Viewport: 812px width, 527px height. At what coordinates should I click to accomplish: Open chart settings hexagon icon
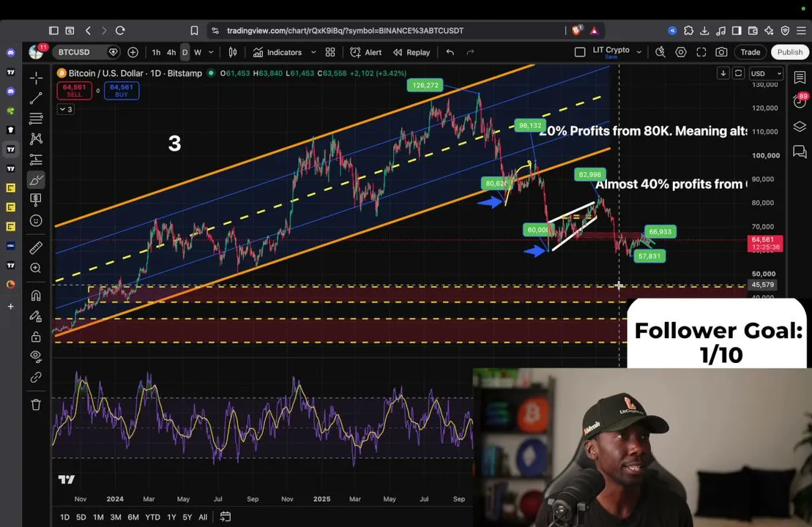pyautogui.click(x=680, y=52)
